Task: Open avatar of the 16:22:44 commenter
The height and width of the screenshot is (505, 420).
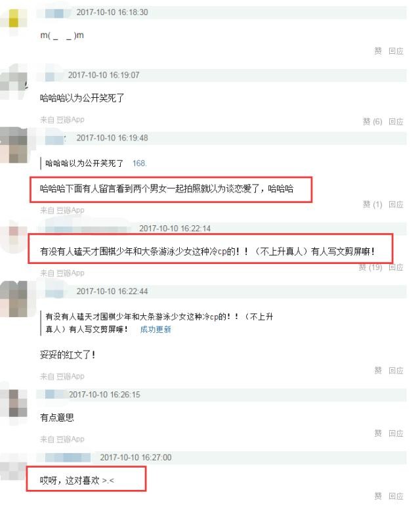Action: tap(14, 299)
